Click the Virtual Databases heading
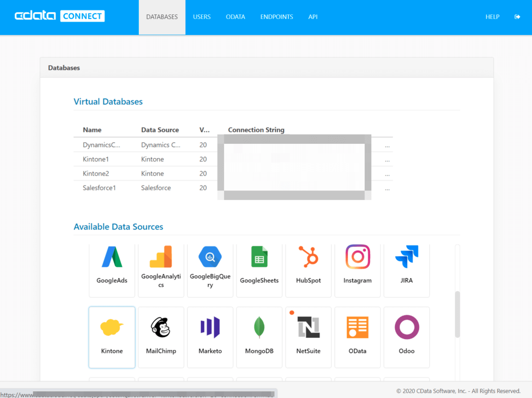The image size is (532, 398). (x=108, y=102)
